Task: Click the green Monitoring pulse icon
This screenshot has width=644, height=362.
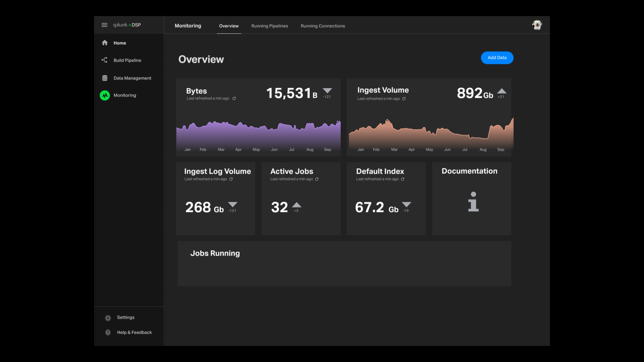Action: 105,95
